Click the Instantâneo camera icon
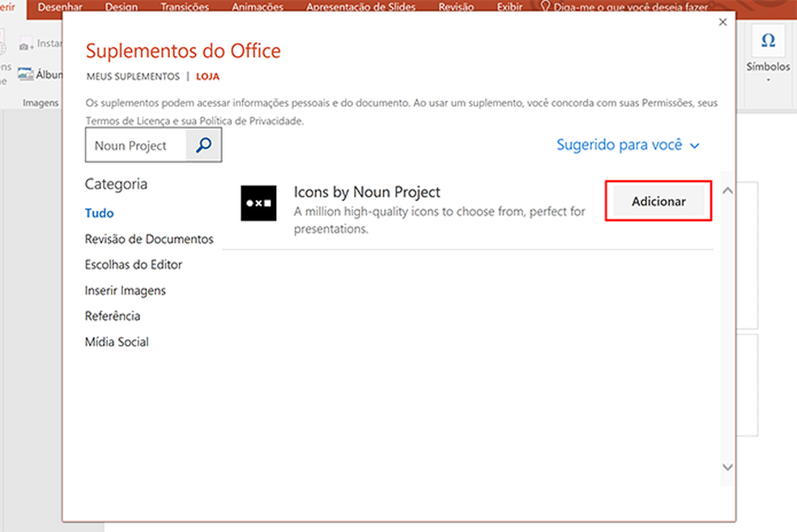797x532 pixels. 27,43
